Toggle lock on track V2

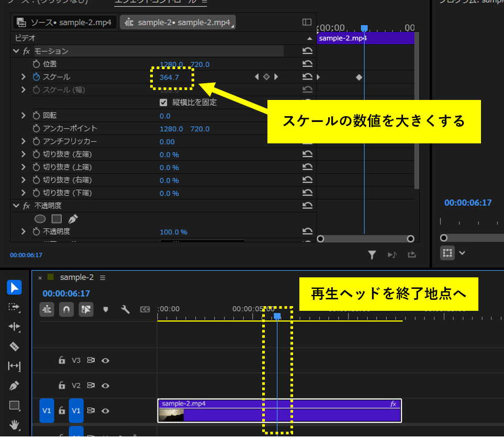[x=62, y=386]
